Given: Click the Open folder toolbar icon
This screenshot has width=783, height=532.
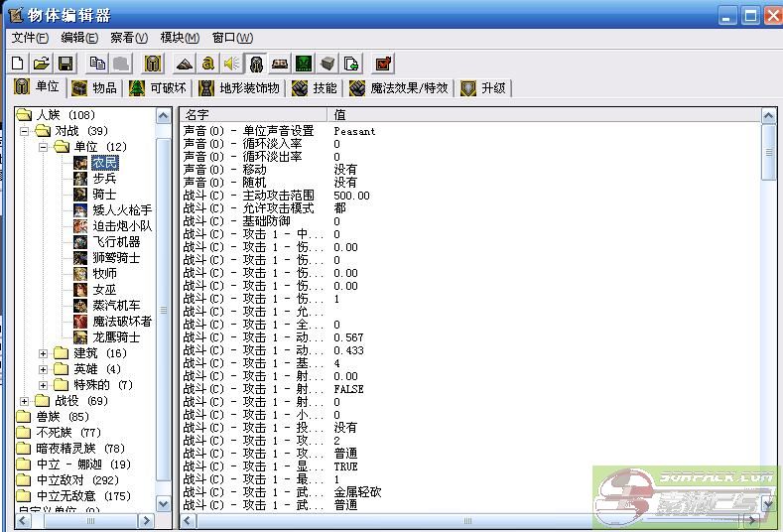Looking at the screenshot, I should [41, 64].
